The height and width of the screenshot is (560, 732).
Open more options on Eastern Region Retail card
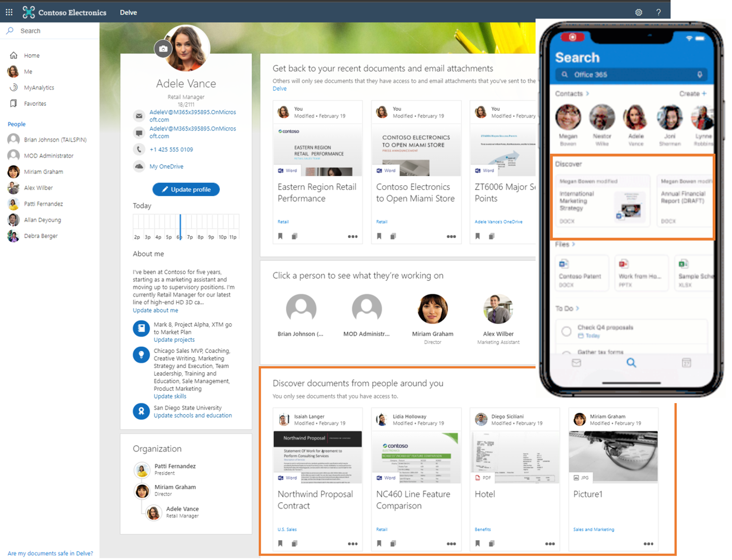tap(352, 236)
